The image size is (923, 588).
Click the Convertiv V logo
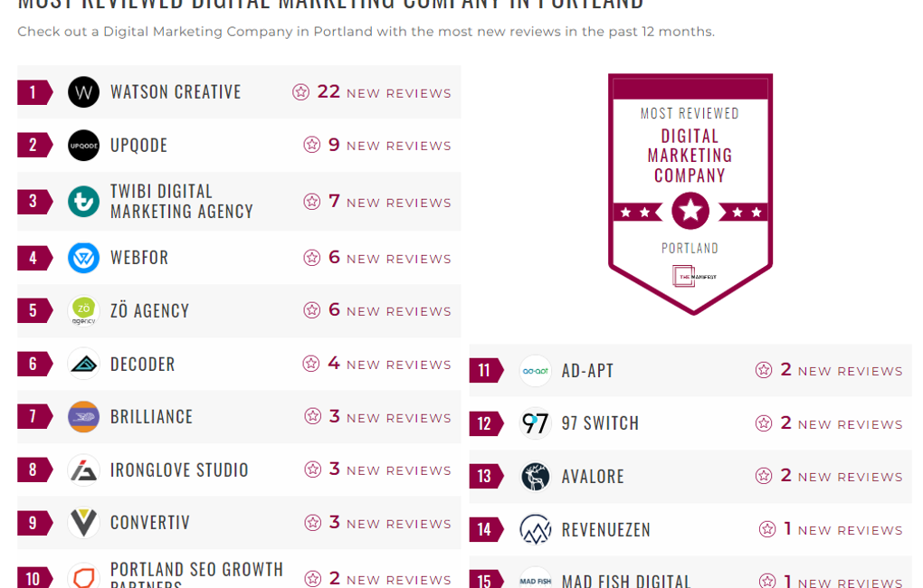tap(83, 523)
